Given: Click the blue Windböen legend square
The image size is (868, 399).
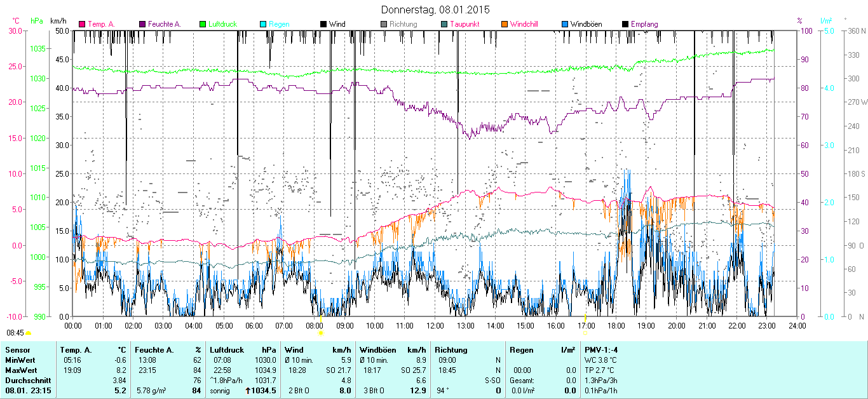Looking at the screenshot, I should [565, 24].
